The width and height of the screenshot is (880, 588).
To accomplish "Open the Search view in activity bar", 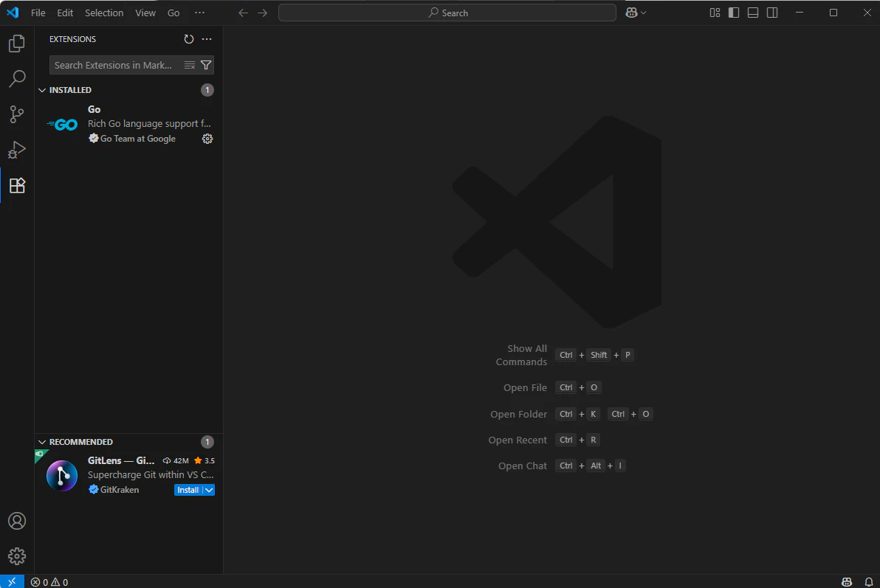I will click(17, 78).
